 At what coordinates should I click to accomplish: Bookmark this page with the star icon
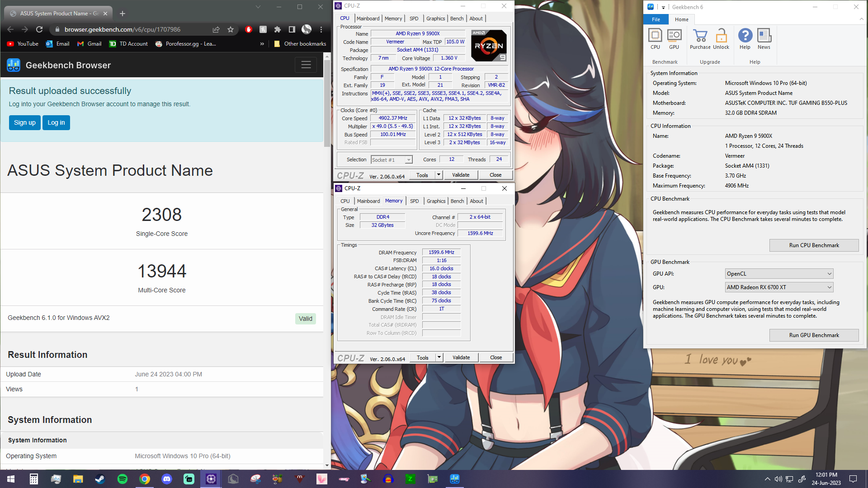[231, 29]
